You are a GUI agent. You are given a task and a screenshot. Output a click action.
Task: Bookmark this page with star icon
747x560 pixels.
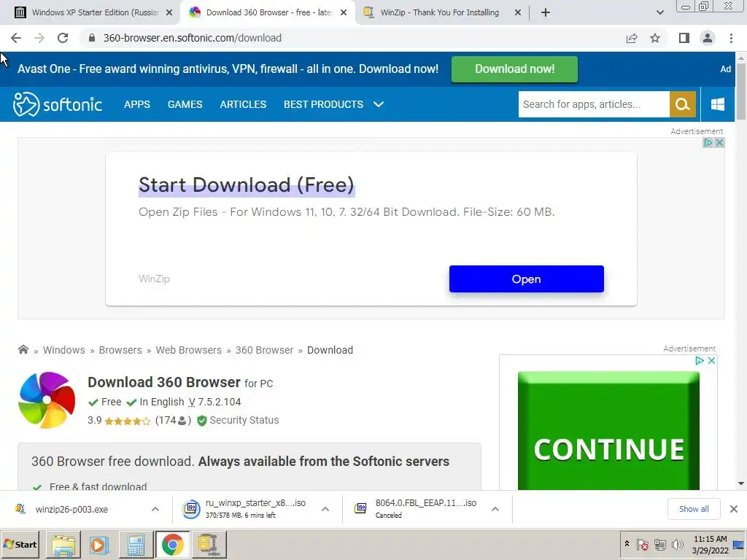(655, 38)
